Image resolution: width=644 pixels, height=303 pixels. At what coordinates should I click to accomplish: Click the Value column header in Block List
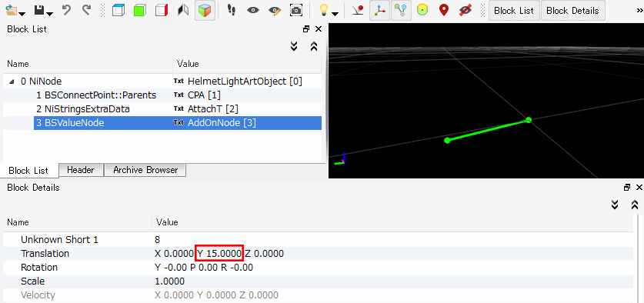pos(247,64)
